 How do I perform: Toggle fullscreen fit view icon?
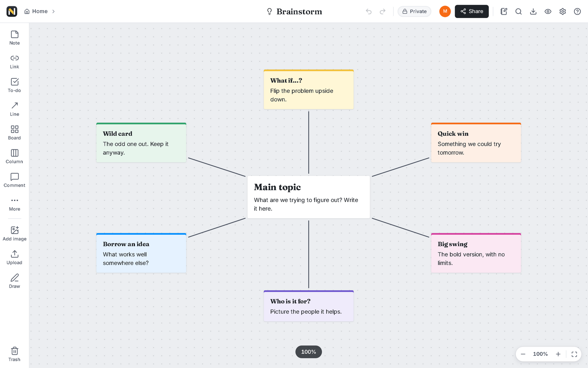coord(574,354)
